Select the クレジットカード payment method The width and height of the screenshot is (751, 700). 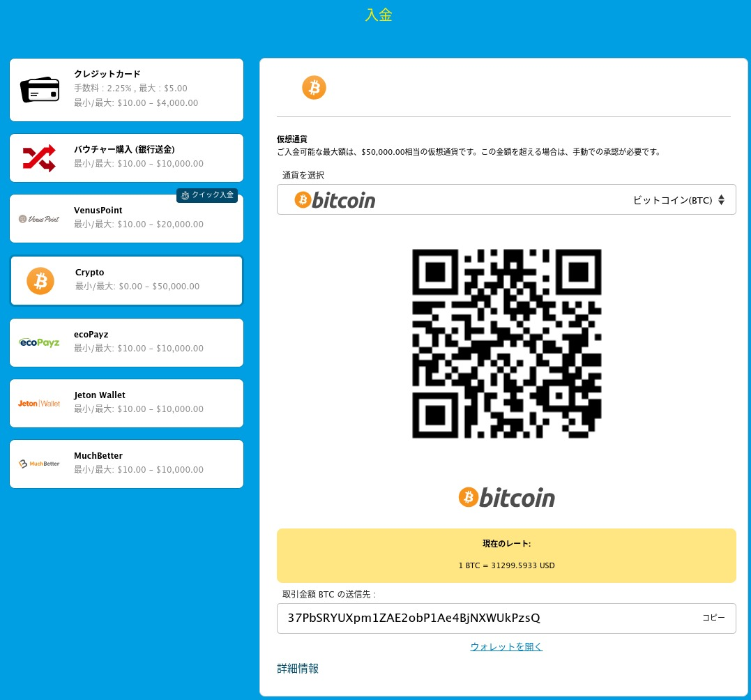point(126,90)
